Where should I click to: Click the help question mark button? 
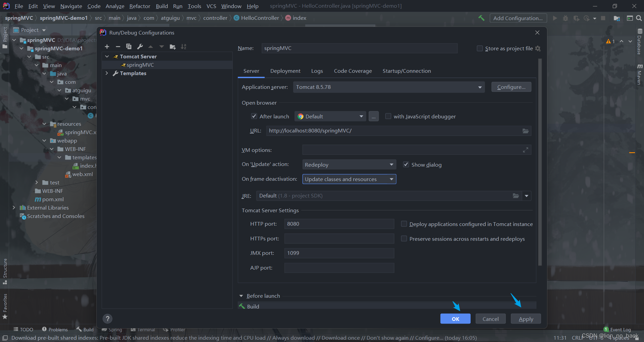[x=107, y=319]
